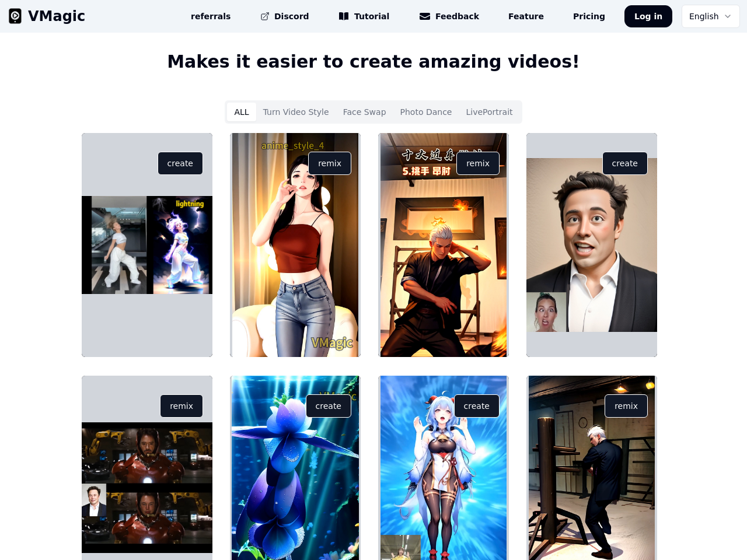747x560 pixels.
Task: Select the ALL filter tab
Action: click(x=242, y=112)
